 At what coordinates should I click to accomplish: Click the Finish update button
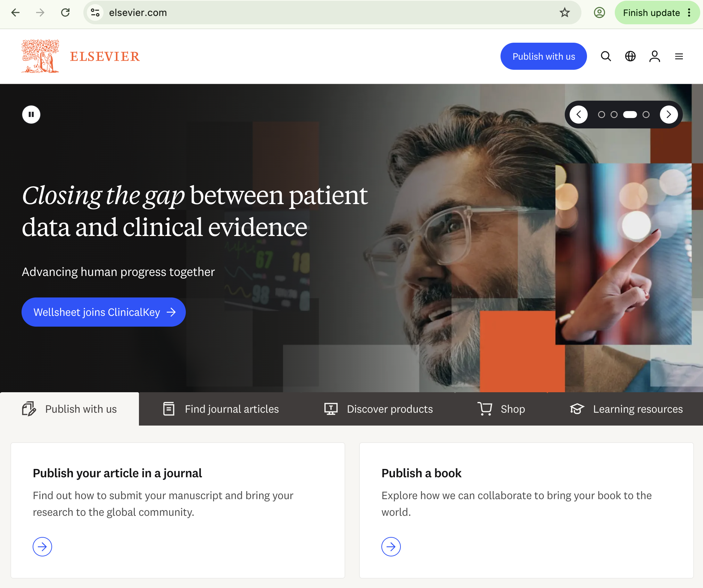click(651, 13)
